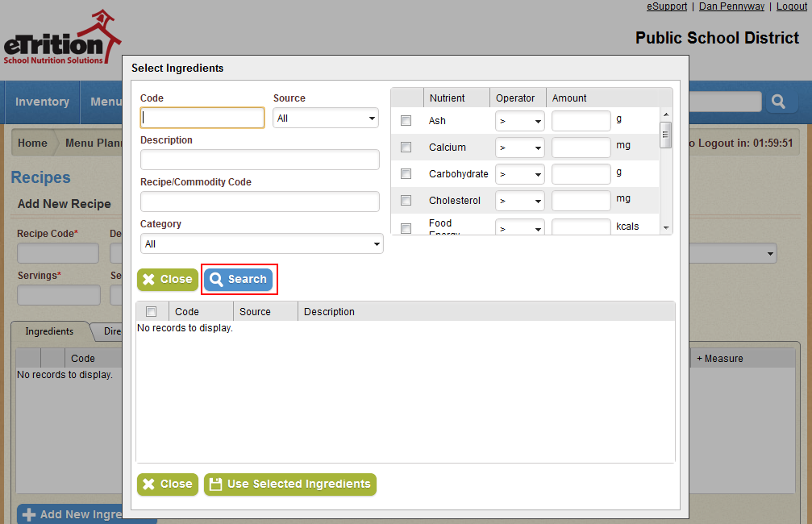Open the Inventory menu
This screenshot has width=812, height=524.
42,102
